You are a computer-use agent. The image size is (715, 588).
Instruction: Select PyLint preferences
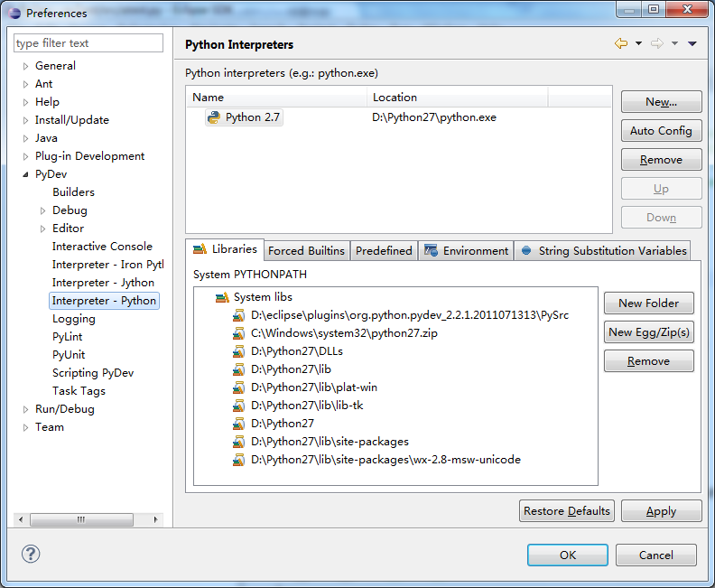click(x=68, y=337)
